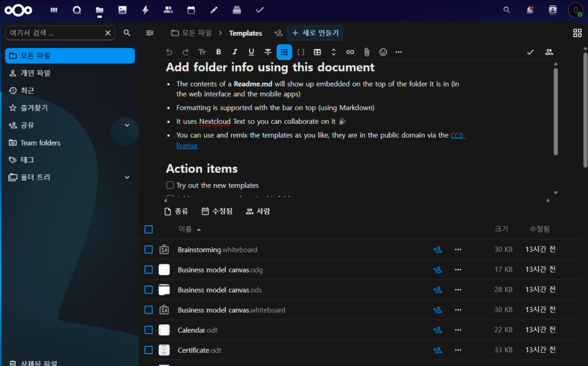This screenshot has width=588, height=366.
Task: Open the 수정됨 filter dropdown
Action: pyautogui.click(x=217, y=211)
